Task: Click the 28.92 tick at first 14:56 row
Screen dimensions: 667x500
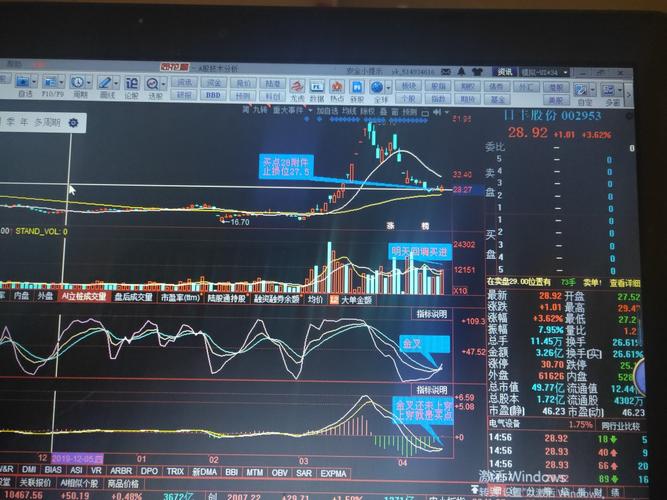Action: [556, 438]
